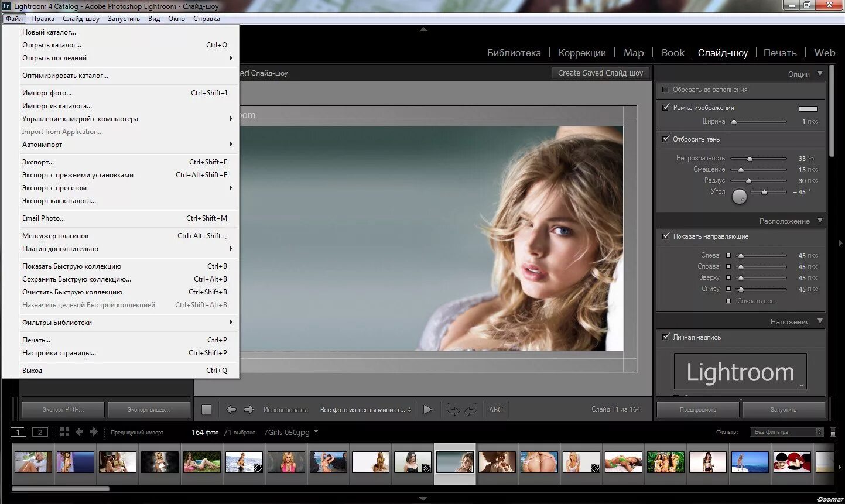Go to next slide arrow
The width and height of the screenshot is (845, 504).
coord(249,410)
